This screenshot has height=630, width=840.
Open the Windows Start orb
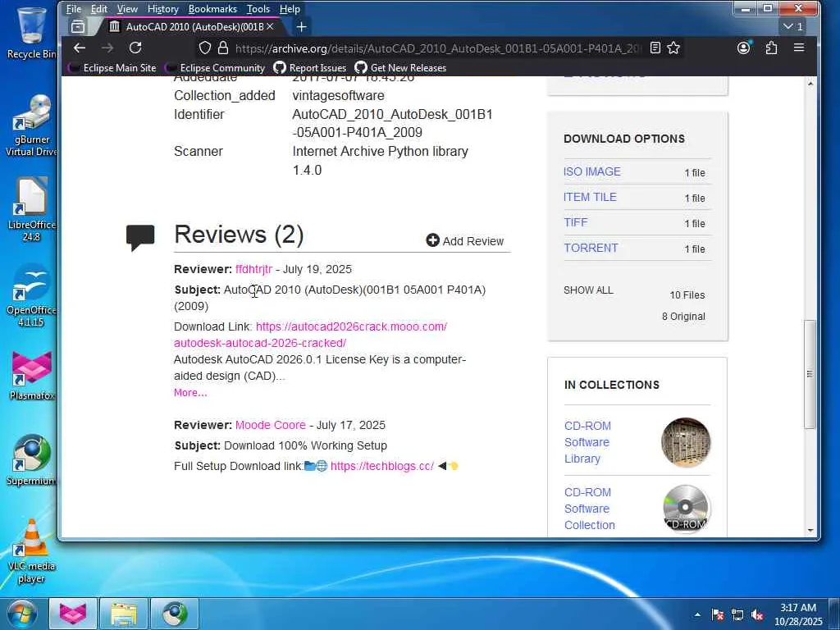point(21,614)
